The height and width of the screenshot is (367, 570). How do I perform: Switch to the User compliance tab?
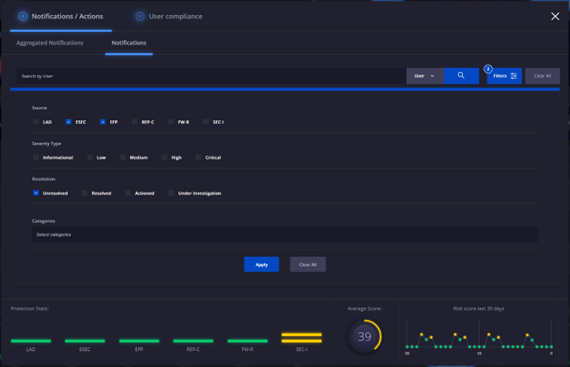(x=169, y=16)
